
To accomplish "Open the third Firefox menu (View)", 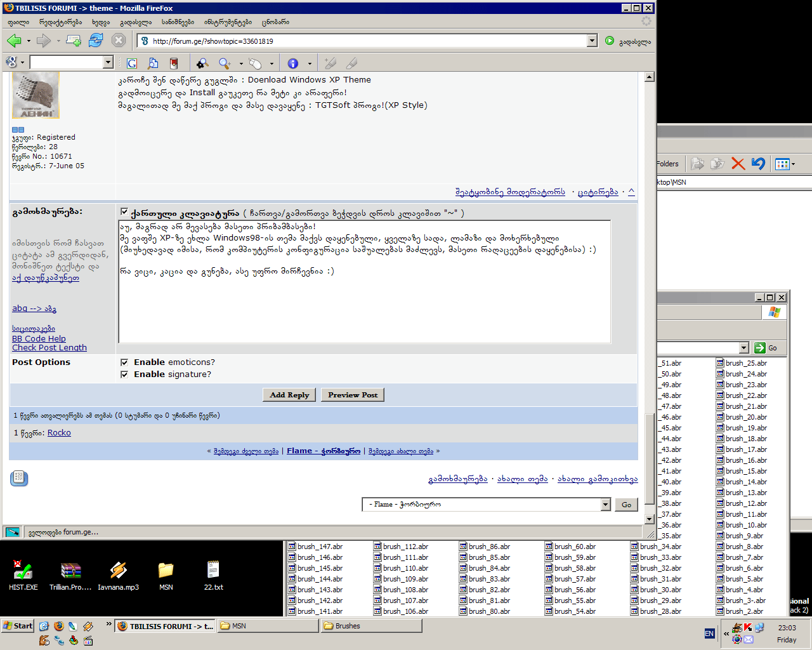I will coord(100,22).
